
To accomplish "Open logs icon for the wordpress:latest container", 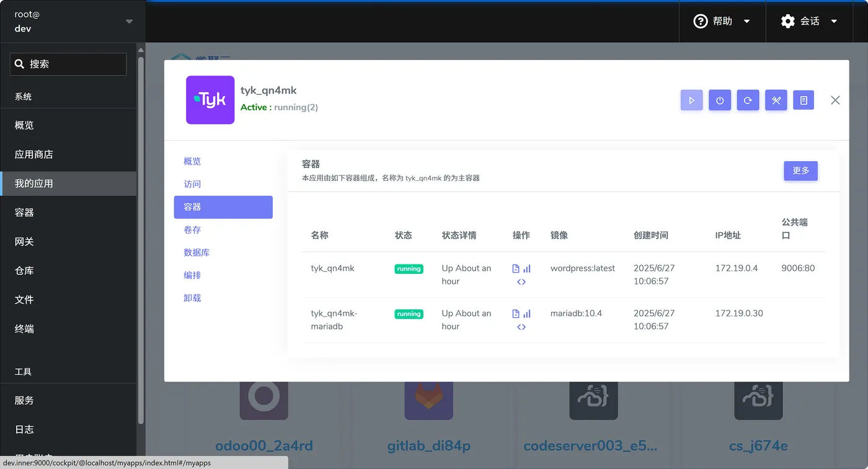I will pyautogui.click(x=516, y=269).
